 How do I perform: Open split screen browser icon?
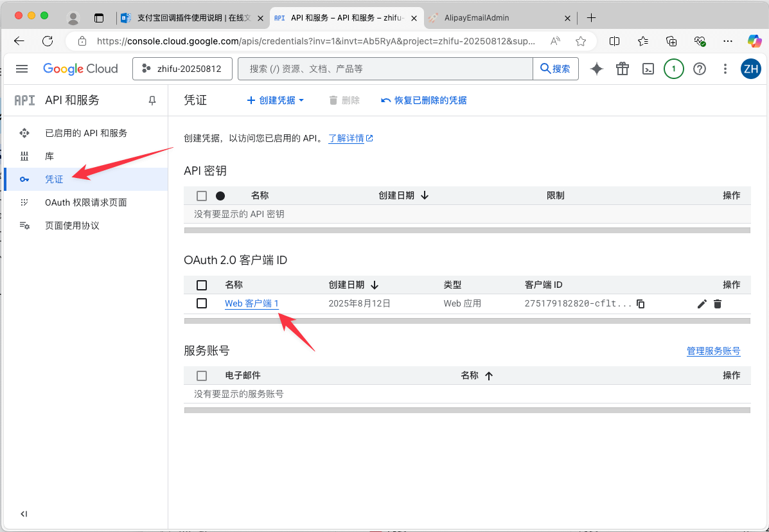(x=614, y=41)
